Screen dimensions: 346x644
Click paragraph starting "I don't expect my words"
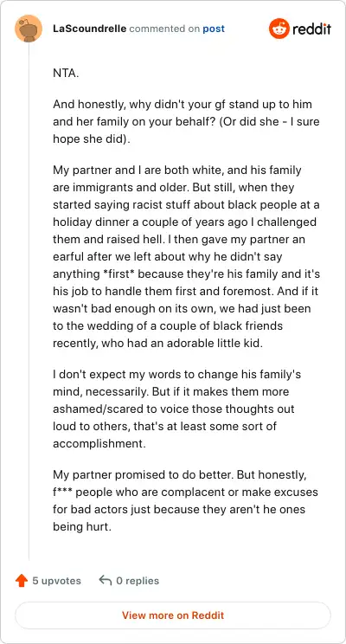coord(178,409)
